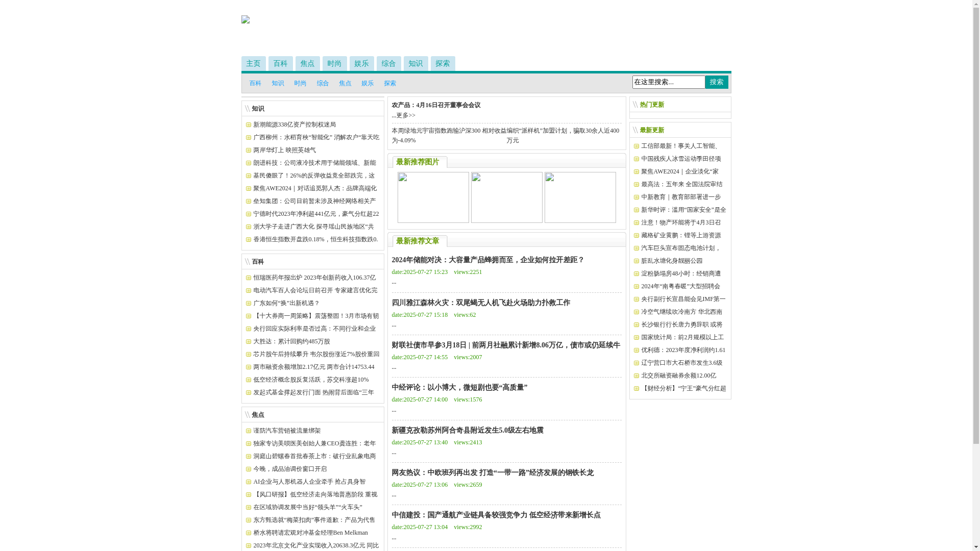Select the 最新推荐文章 section tab
The height and width of the screenshot is (551, 980).
pyautogui.click(x=418, y=241)
